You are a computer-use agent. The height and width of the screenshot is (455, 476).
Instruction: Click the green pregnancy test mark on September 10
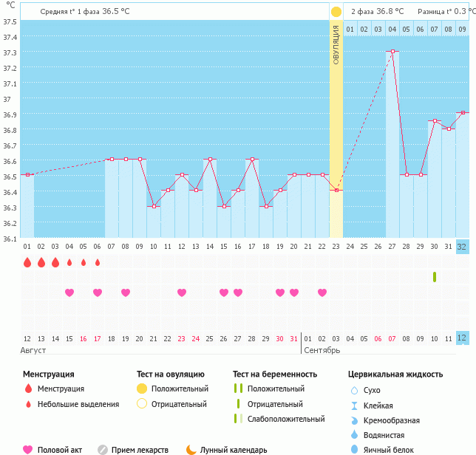(x=435, y=277)
